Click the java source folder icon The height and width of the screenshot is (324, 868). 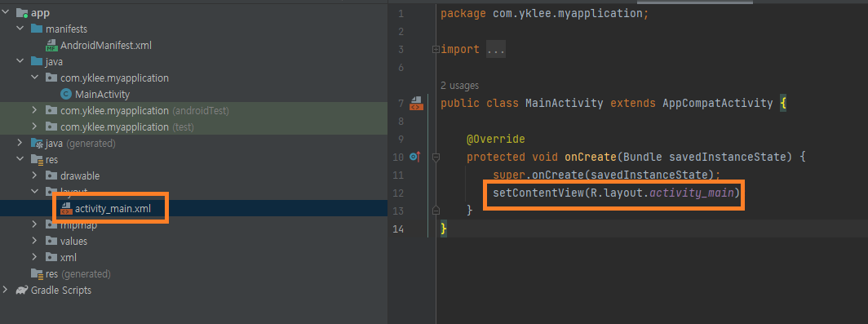37,61
